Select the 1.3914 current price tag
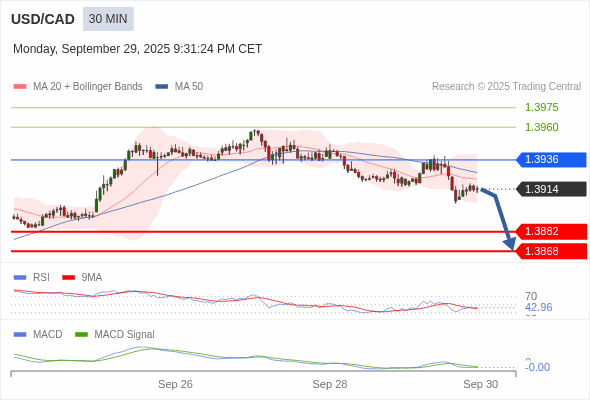The height and width of the screenshot is (400, 590). pyautogui.click(x=551, y=189)
